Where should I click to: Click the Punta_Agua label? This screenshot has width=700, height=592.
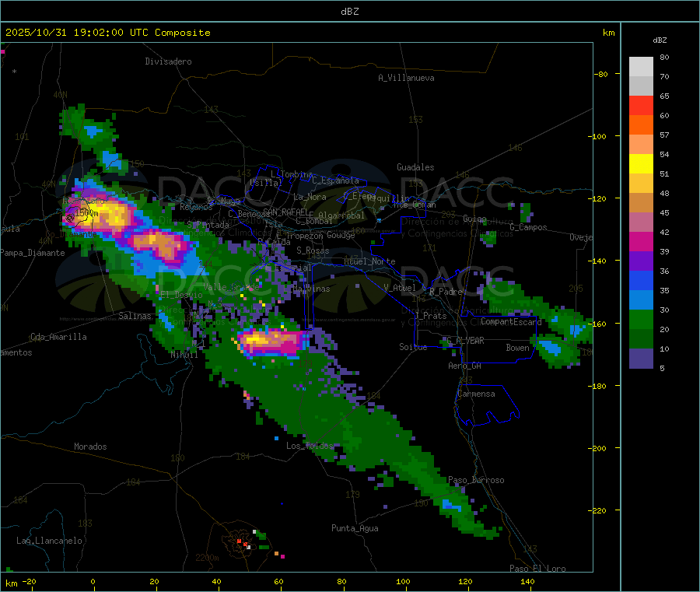355,528
